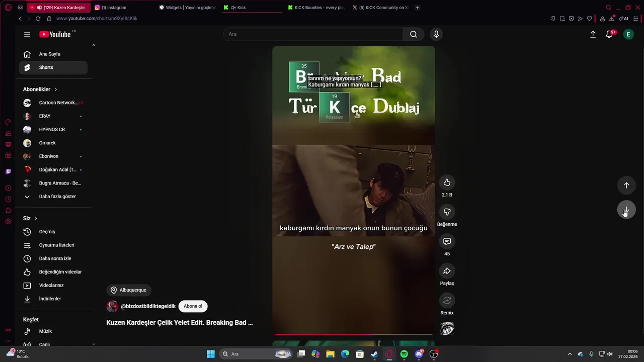Open the Bugra Atmaca channel
Screen dimensions: 644x362
point(53,183)
